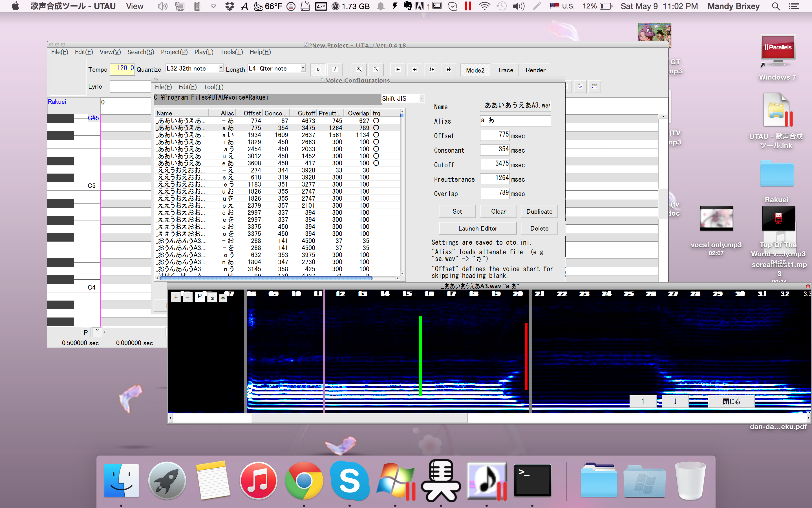Toggle the P button below piano roll

85,332
